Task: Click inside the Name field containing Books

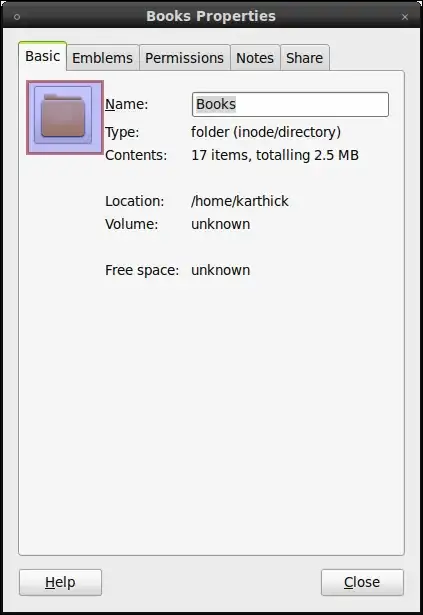Action: click(290, 104)
